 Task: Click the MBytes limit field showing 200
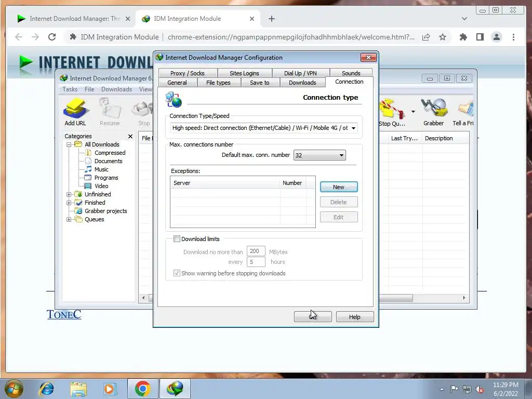[256, 251]
